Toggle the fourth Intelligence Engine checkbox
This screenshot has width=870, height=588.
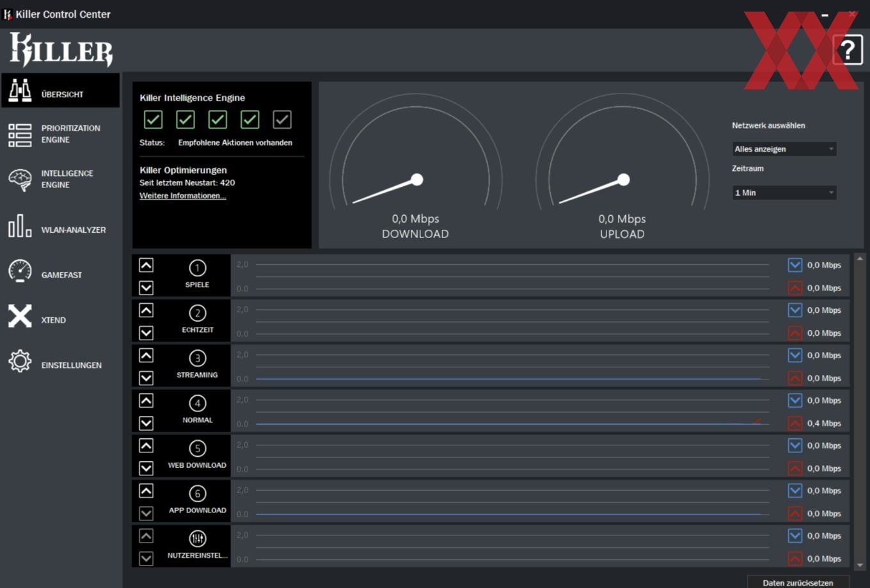point(249,120)
